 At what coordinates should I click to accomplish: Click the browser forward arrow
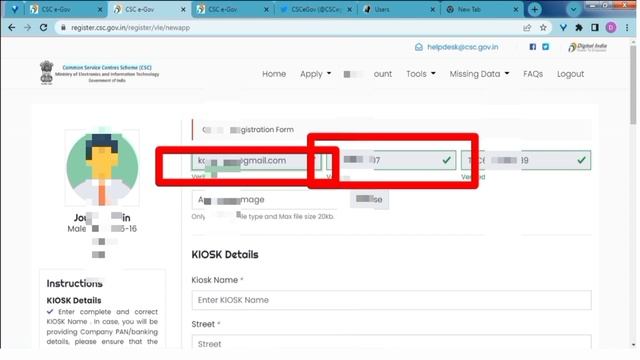click(x=27, y=28)
